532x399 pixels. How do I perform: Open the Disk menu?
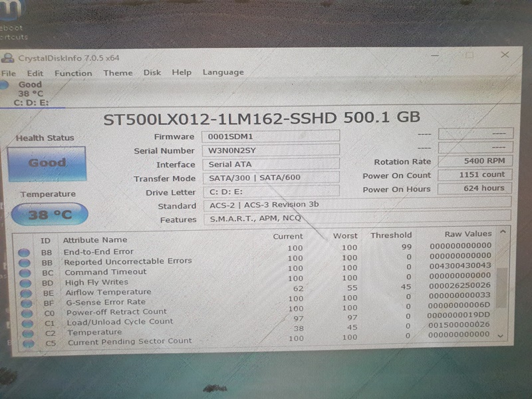pyautogui.click(x=152, y=72)
